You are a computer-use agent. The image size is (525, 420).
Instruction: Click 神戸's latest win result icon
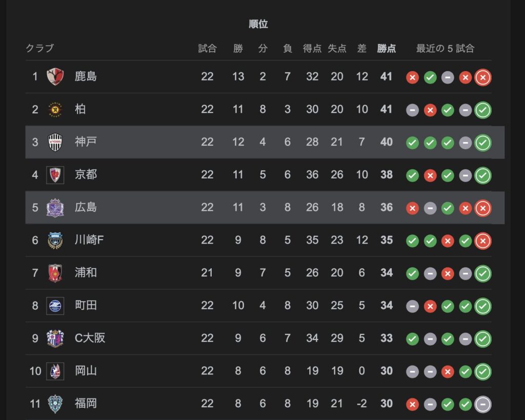(x=483, y=143)
